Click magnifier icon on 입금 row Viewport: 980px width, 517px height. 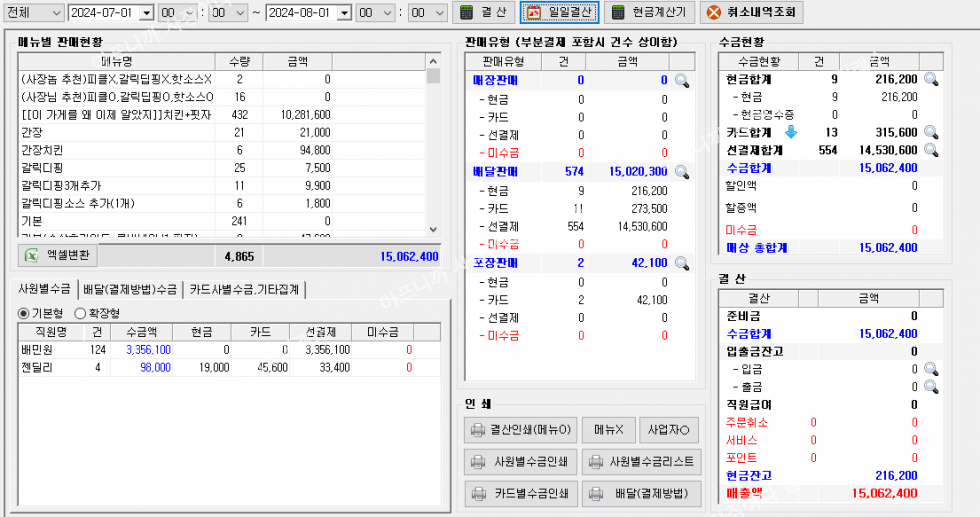coord(930,369)
